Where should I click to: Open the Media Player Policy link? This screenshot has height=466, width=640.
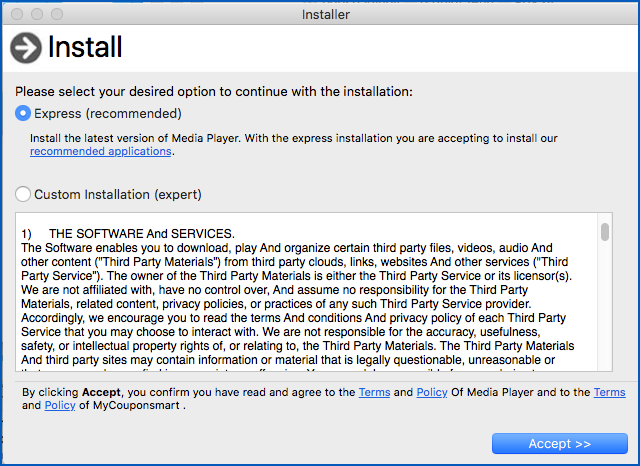click(x=432, y=393)
